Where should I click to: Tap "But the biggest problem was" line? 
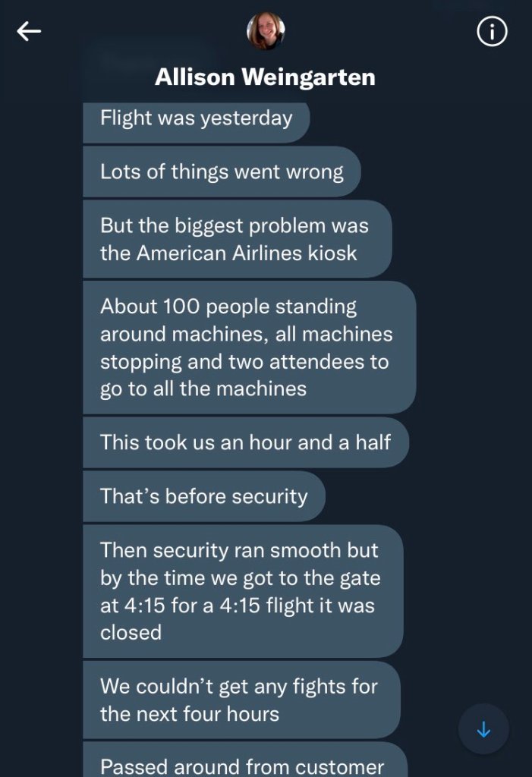[235, 225]
